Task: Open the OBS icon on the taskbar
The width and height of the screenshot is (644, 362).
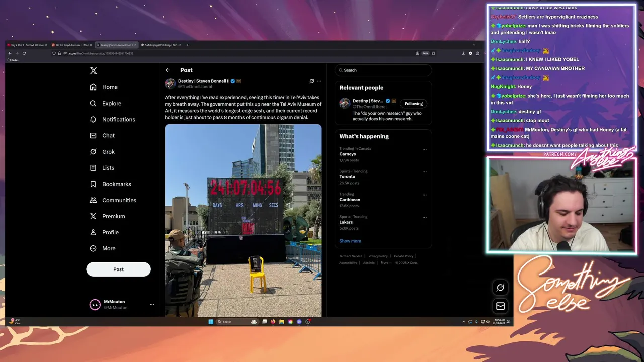Action: [x=308, y=322]
